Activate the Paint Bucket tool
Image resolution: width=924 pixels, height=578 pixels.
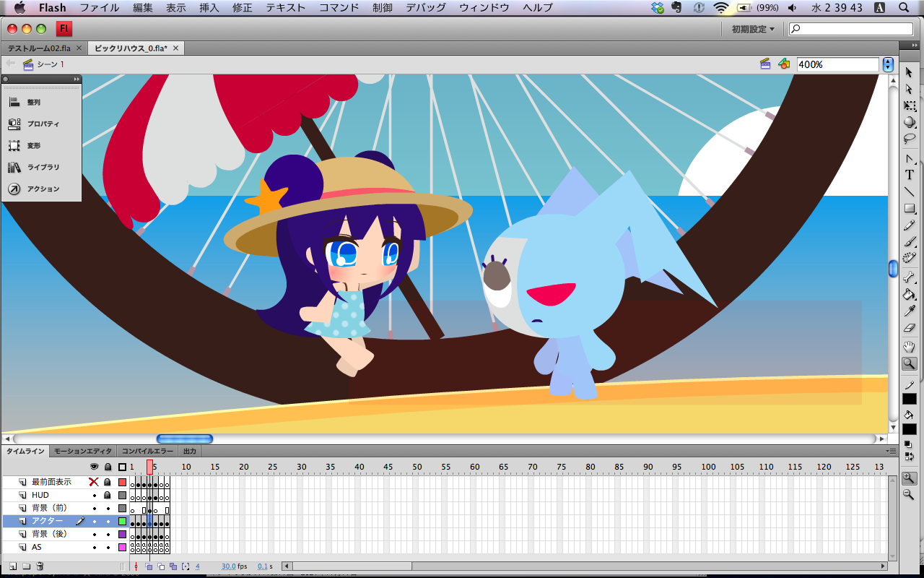[x=909, y=294]
